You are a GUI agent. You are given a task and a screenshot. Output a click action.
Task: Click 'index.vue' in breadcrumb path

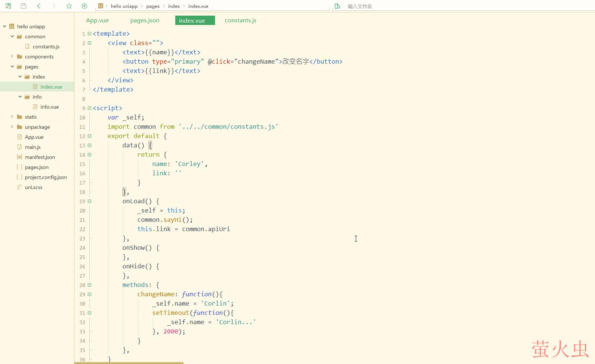pyautogui.click(x=198, y=6)
